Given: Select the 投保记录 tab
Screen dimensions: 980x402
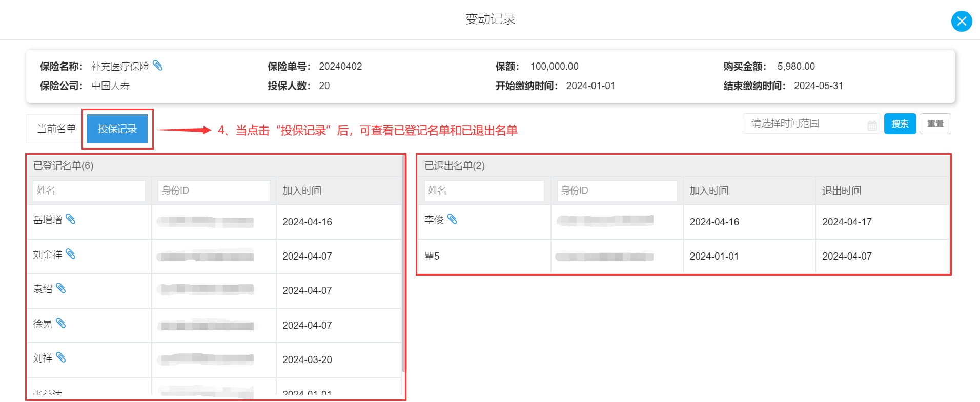Looking at the screenshot, I should [117, 129].
